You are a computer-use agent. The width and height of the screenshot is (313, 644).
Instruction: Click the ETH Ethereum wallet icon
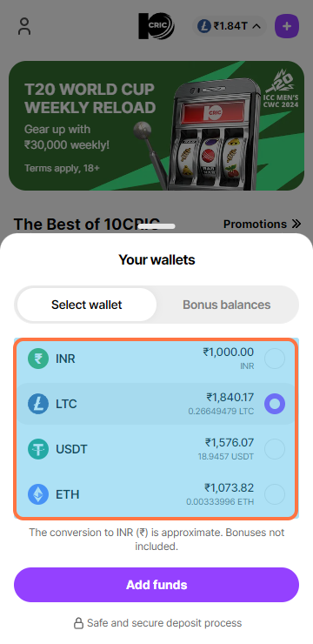pos(38,494)
